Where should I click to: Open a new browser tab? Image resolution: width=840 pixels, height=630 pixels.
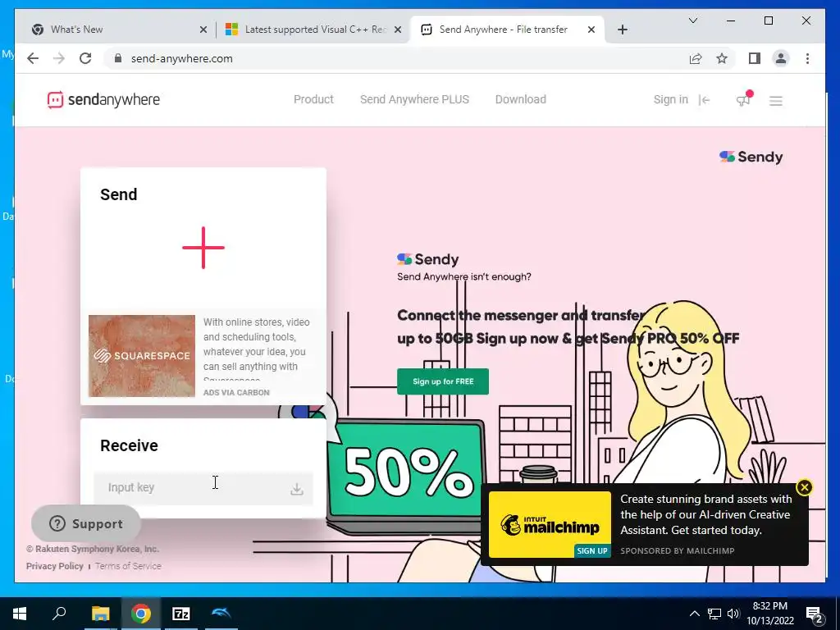pos(622,30)
